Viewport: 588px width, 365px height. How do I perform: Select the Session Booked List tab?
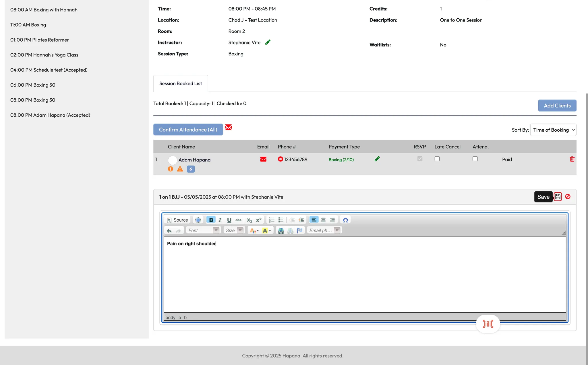[181, 83]
